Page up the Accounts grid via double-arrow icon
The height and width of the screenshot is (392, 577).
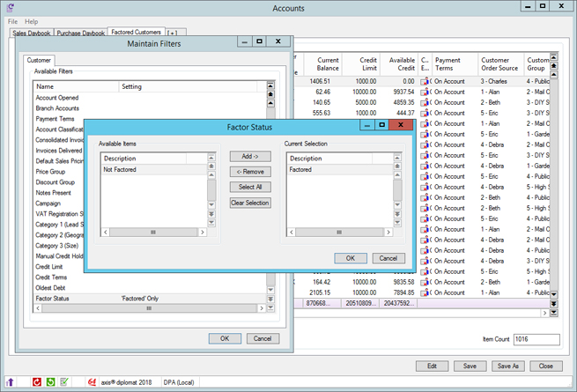(554, 66)
